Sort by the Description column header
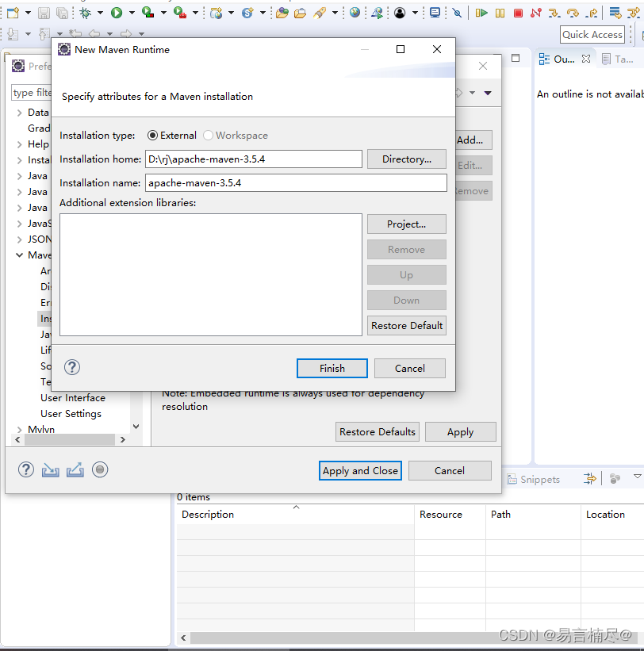Image resolution: width=644 pixels, height=651 pixels. click(295, 515)
